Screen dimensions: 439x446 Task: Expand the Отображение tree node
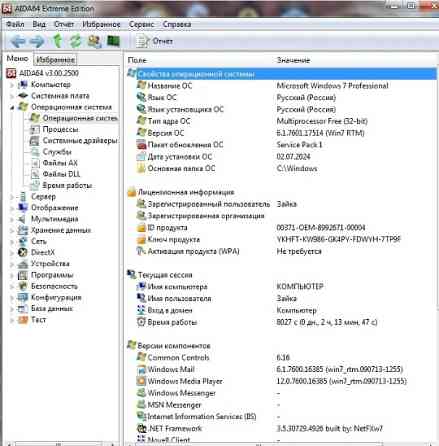coord(12,208)
